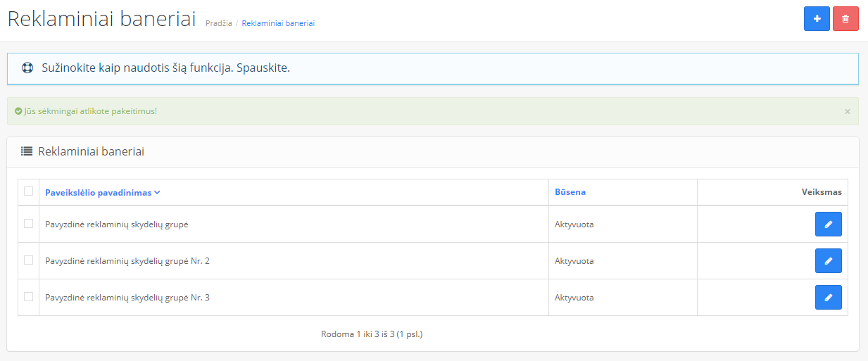Viewport: 868px width, 361px height.
Task: Edit the banner group Nr. 2 with pencil
Action: 828,261
